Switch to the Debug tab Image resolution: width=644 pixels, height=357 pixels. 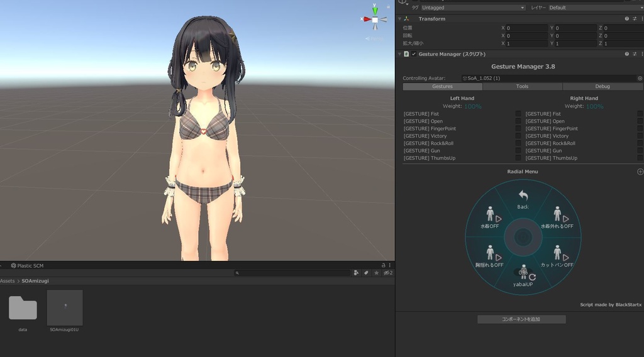pyautogui.click(x=602, y=87)
